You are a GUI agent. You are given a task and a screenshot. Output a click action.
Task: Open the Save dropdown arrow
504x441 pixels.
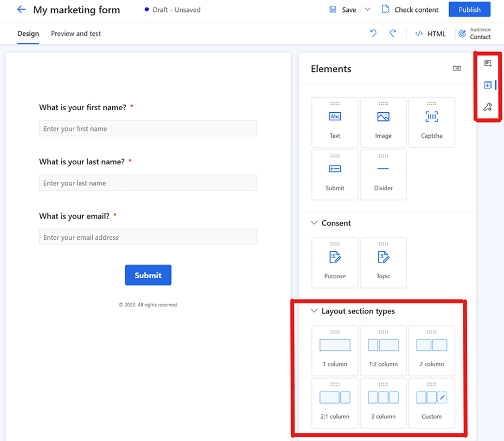pyautogui.click(x=367, y=10)
